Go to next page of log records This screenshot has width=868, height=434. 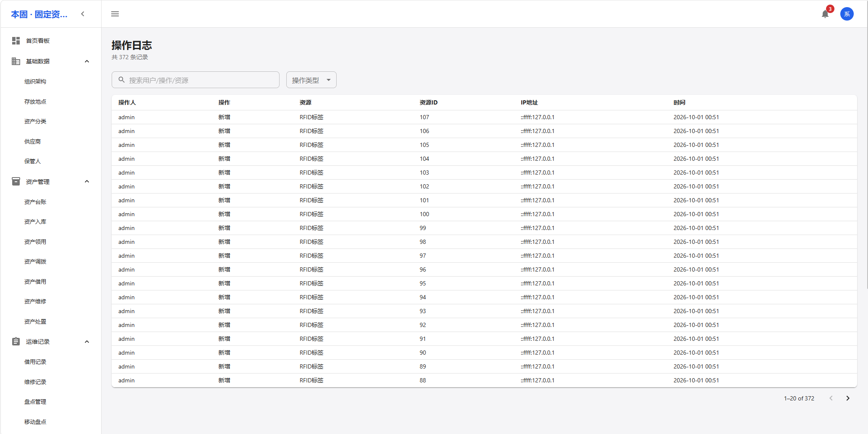[x=848, y=398]
